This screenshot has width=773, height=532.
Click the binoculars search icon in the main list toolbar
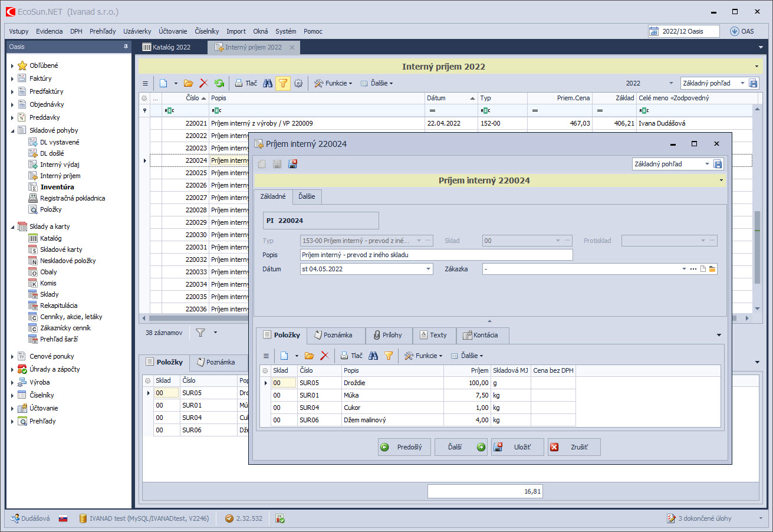coord(268,84)
